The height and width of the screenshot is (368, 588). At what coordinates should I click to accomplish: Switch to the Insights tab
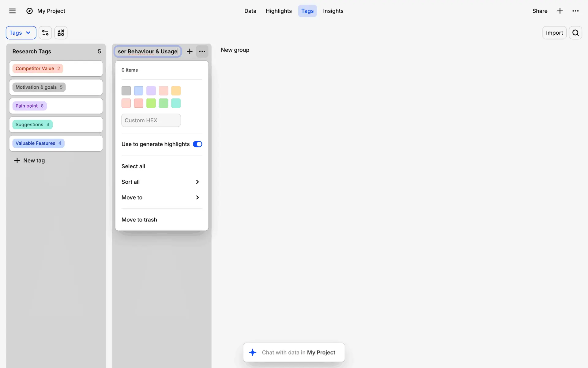[x=333, y=11]
